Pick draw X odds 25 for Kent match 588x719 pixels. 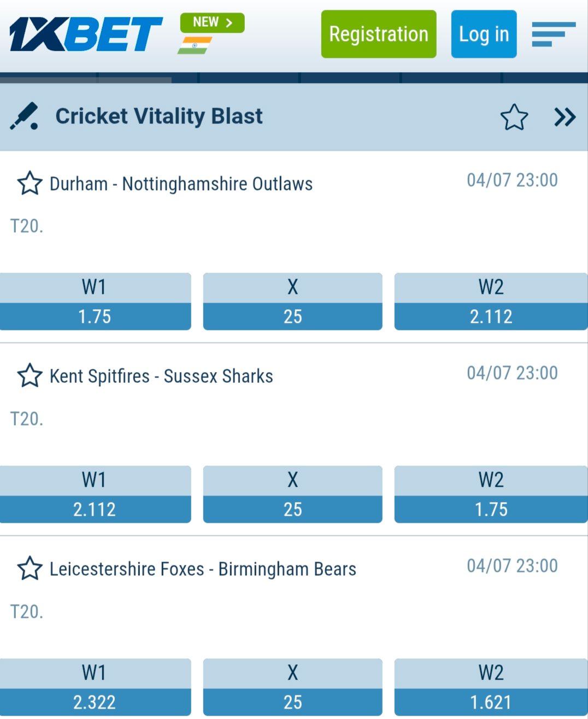point(293,494)
